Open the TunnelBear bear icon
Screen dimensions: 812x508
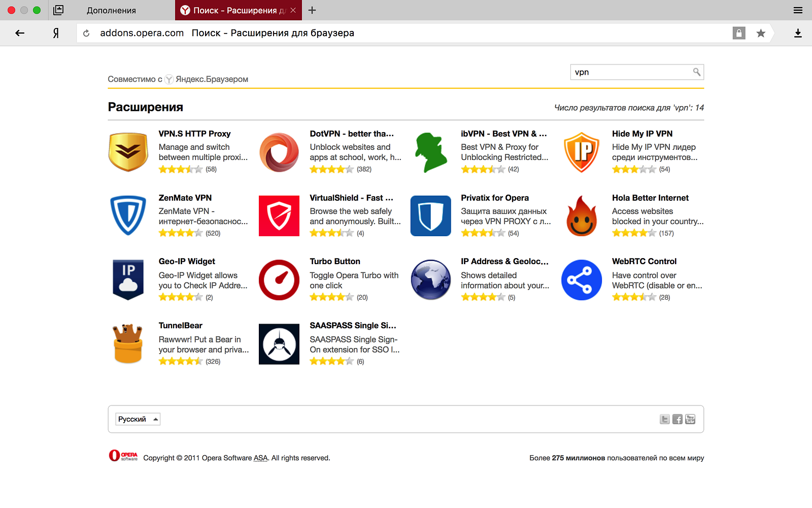(x=128, y=344)
